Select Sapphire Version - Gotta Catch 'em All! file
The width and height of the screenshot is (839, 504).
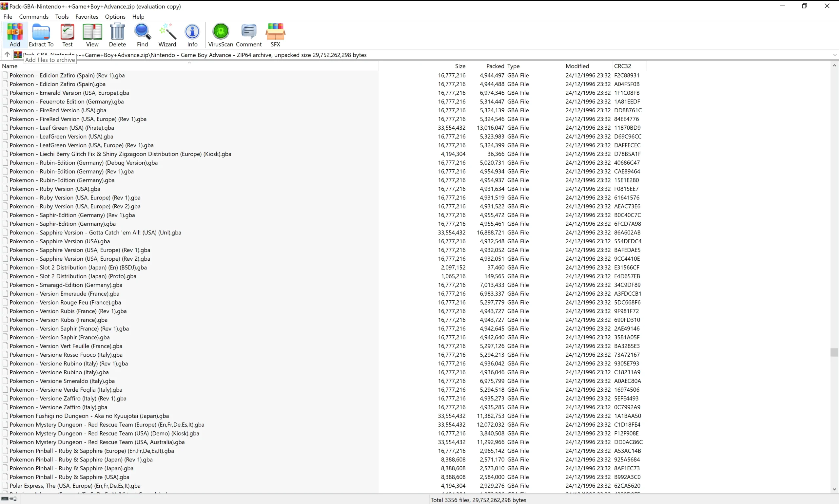pyautogui.click(x=95, y=233)
